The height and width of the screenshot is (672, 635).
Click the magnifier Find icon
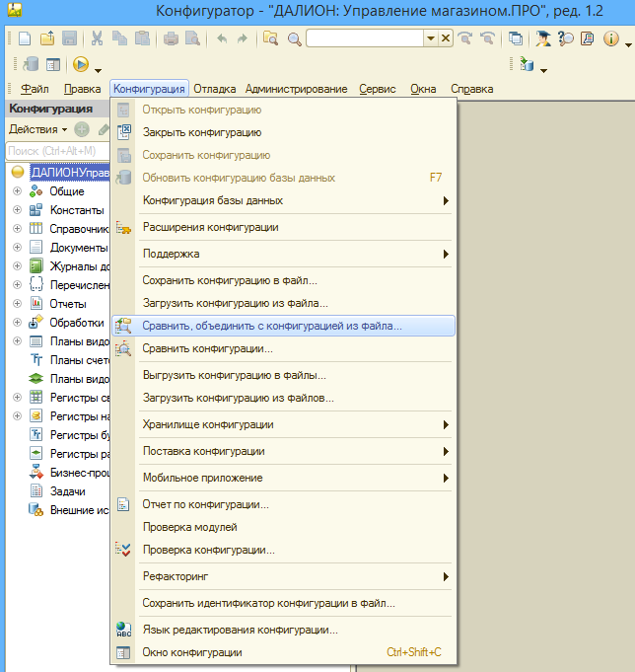tap(294, 39)
